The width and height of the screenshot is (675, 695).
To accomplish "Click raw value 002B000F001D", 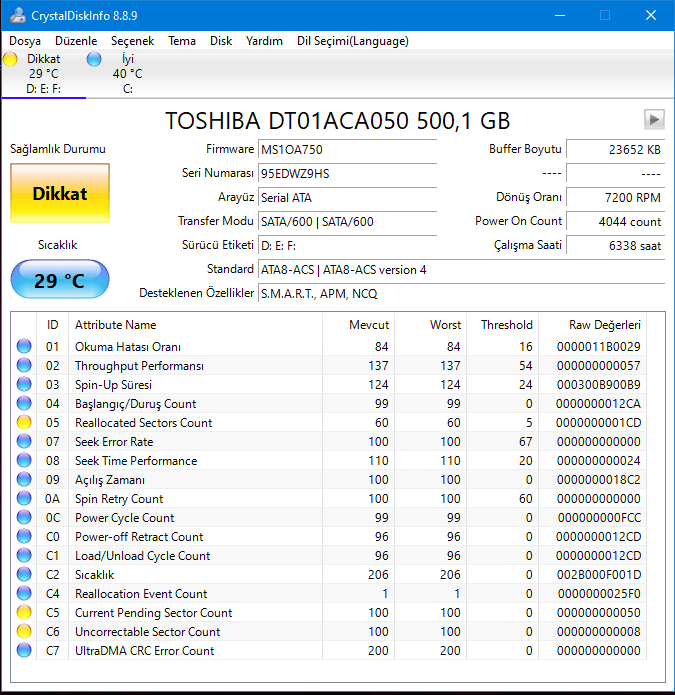I will pos(599,574).
